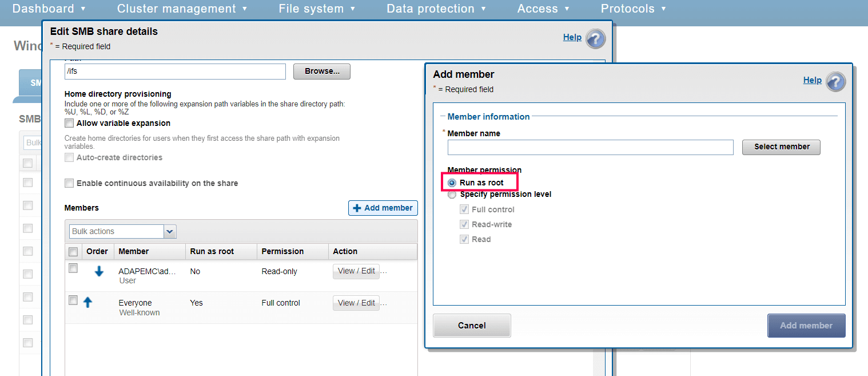Click help icon in Edit SMB share dialog

click(x=595, y=38)
